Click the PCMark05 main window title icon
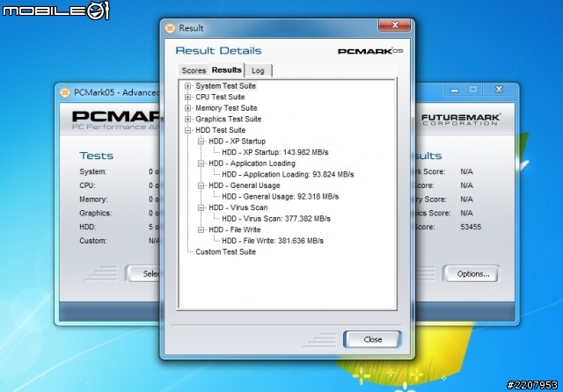Viewport: 563px width, 392px height. point(64,93)
